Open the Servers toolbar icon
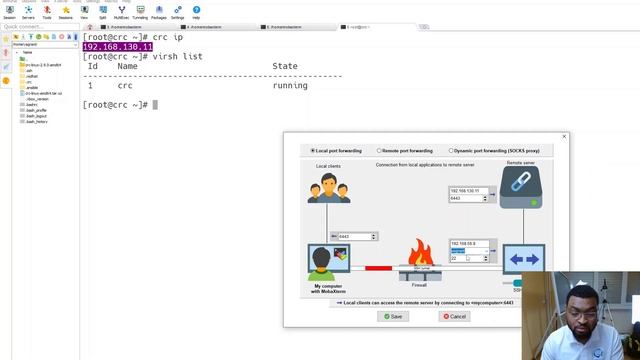 (28, 12)
